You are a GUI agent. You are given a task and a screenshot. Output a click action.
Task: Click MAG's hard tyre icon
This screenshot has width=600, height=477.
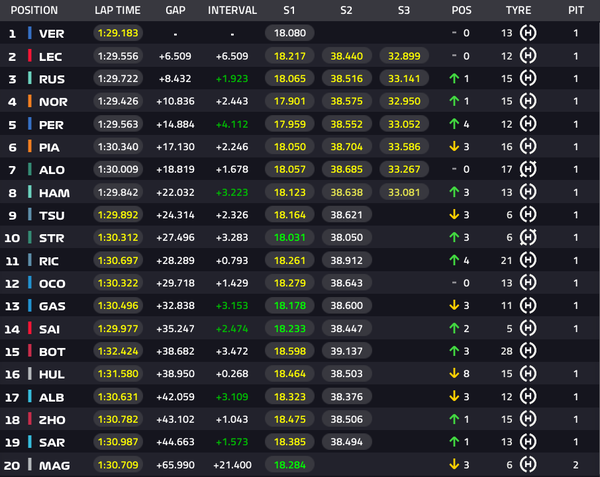528,464
